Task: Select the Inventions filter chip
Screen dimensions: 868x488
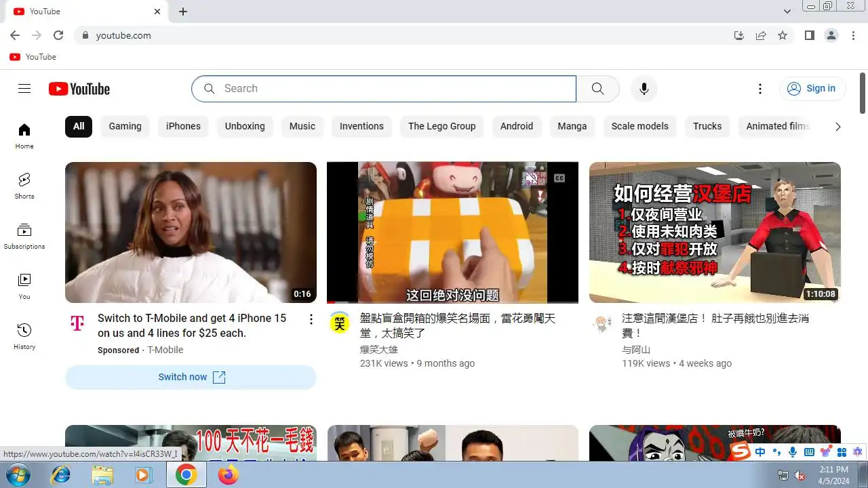Action: tap(361, 126)
